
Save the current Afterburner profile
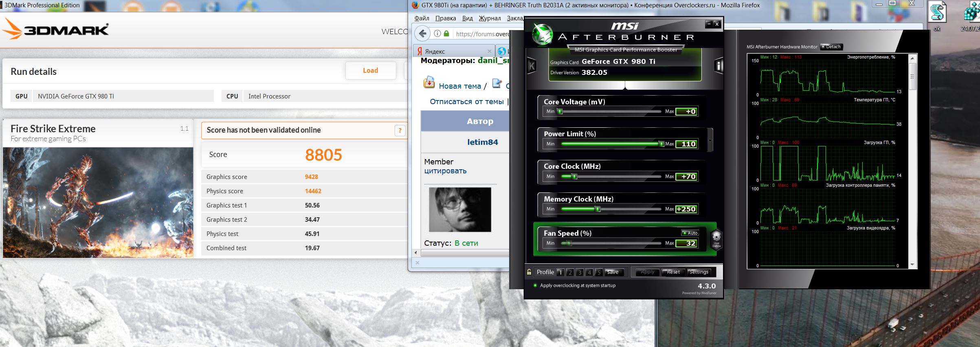613,272
